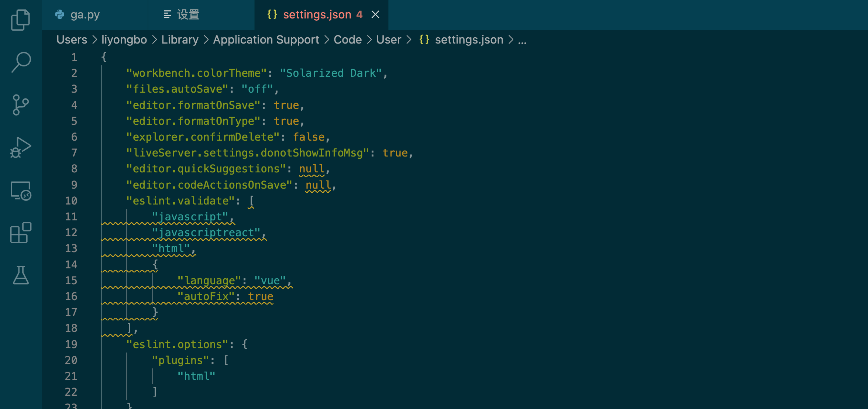Click the "html" entry on line 13
Screen dimensions: 868x409
171,248
